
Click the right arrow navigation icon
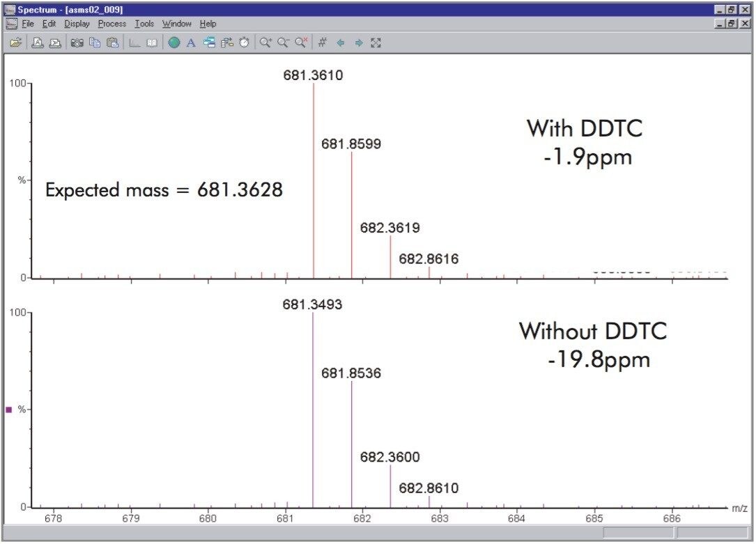click(358, 43)
